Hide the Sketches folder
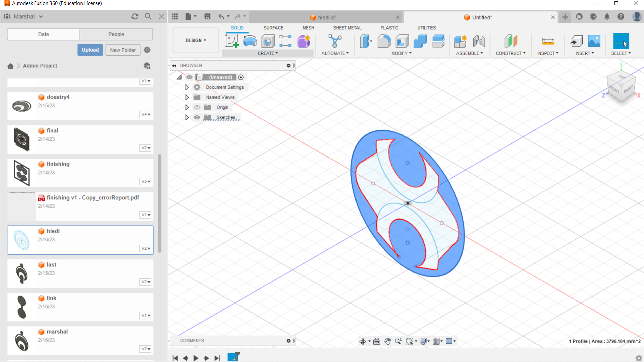Image resolution: width=644 pixels, height=362 pixels. tap(197, 117)
